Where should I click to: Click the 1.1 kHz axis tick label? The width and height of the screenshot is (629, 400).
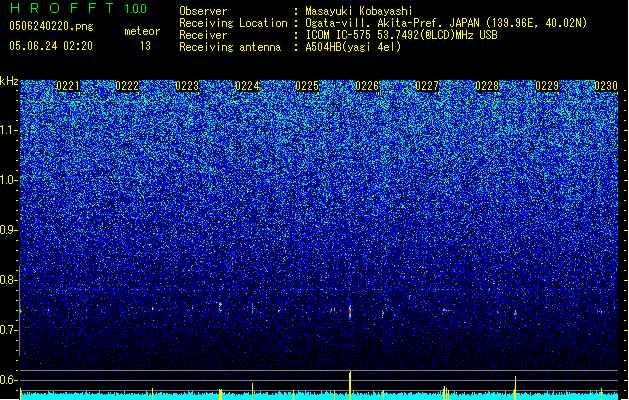pos(9,130)
